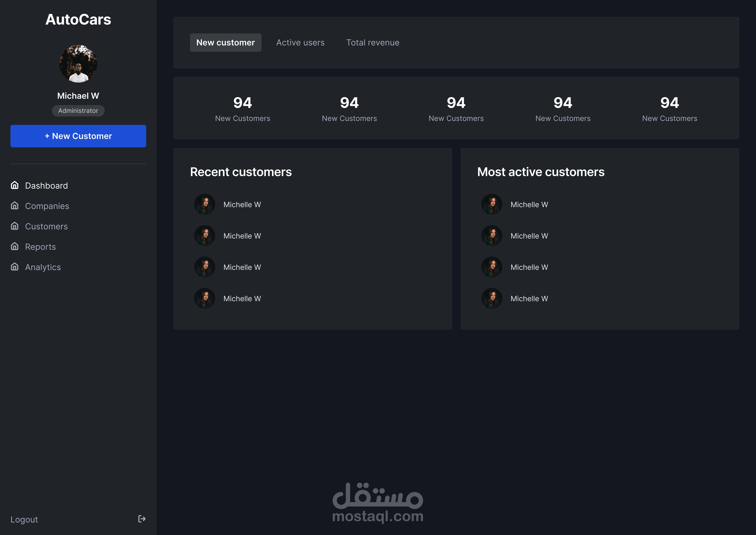This screenshot has height=535, width=756.
Task: Click second avatar in Recent customers
Action: [x=205, y=235]
